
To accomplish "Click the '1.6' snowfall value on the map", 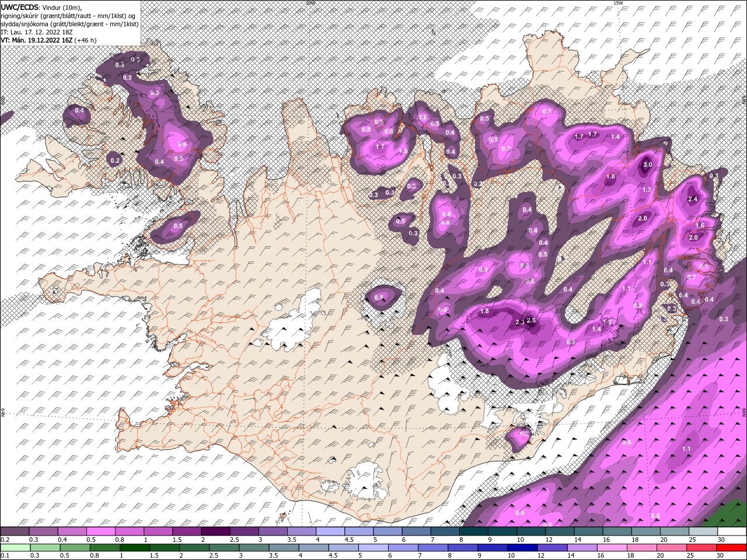I will click(700, 225).
